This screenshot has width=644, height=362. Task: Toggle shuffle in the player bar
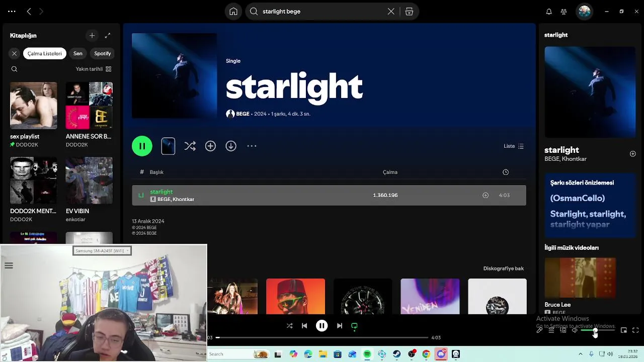289,326
